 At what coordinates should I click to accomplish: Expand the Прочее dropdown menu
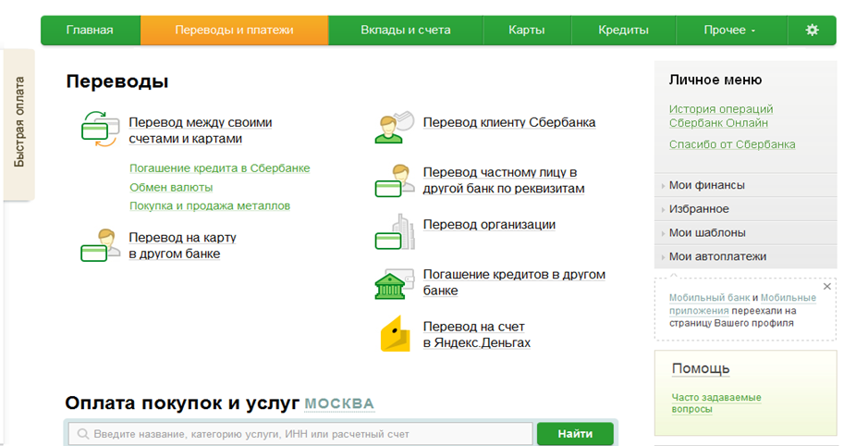click(x=729, y=30)
